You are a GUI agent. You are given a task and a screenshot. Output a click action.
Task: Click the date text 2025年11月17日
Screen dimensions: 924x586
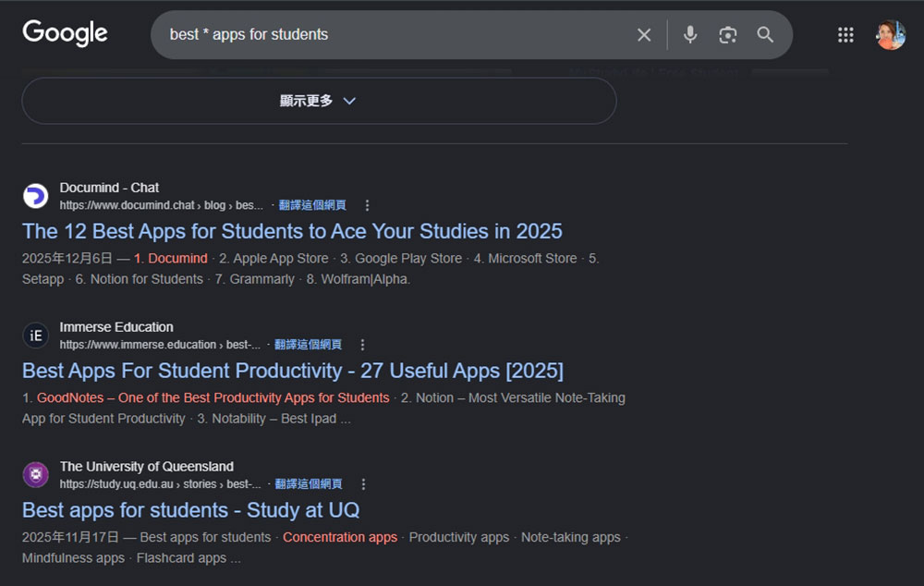(x=71, y=537)
